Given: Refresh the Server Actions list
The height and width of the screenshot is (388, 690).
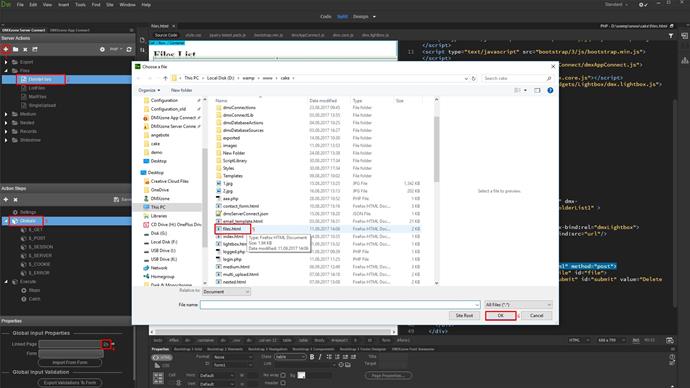Looking at the screenshot, I should (x=129, y=49).
